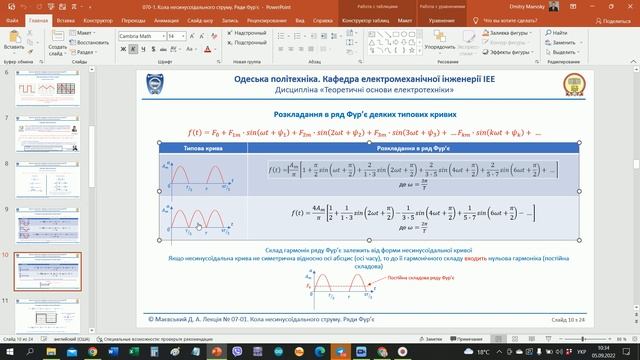The height and width of the screenshot is (360, 640).
Task: Click the Text Shadow S icon
Action: [153, 49]
